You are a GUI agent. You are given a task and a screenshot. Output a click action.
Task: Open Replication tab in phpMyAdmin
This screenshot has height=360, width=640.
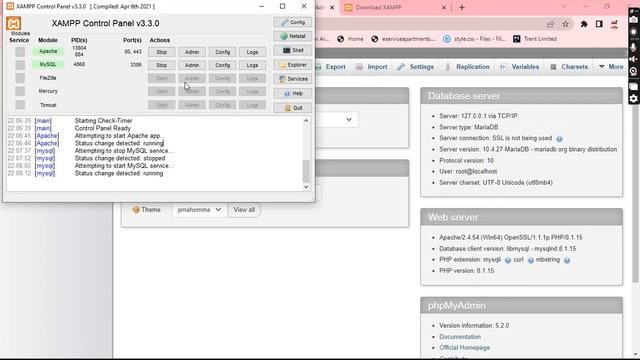(x=467, y=67)
